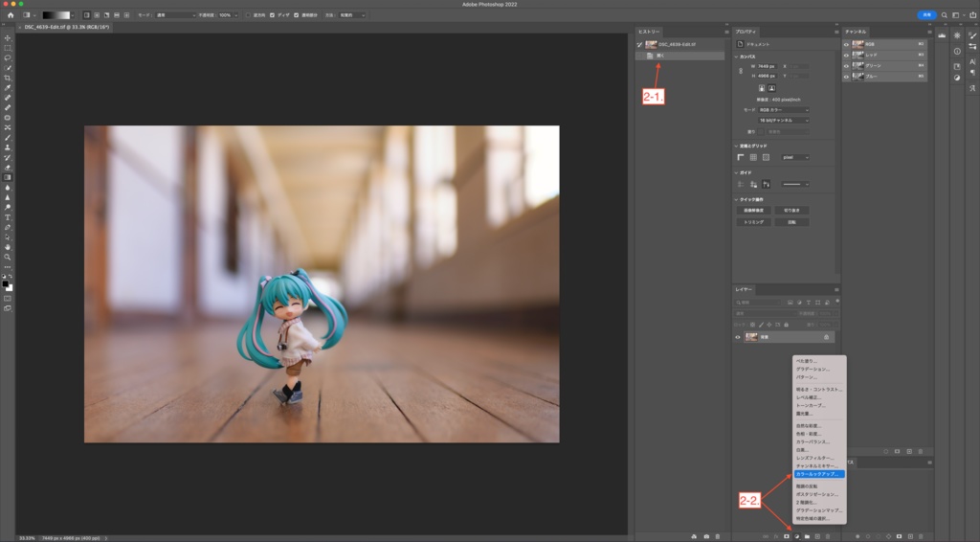Click the create new layer icon in Layers panel
The width and height of the screenshot is (980, 542).
point(817,536)
